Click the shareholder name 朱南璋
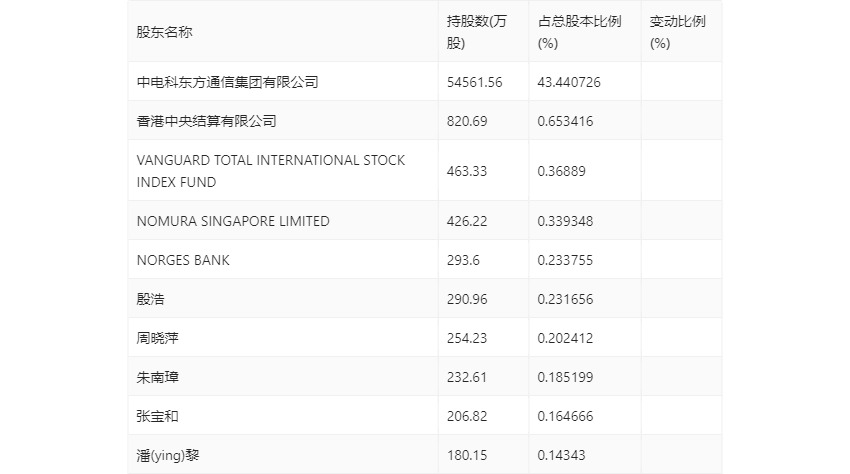850x474 pixels. tap(158, 377)
